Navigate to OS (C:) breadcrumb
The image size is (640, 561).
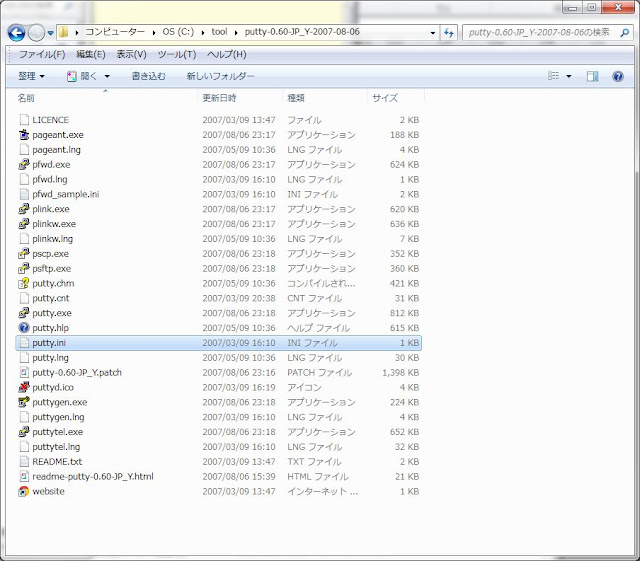[x=178, y=32]
